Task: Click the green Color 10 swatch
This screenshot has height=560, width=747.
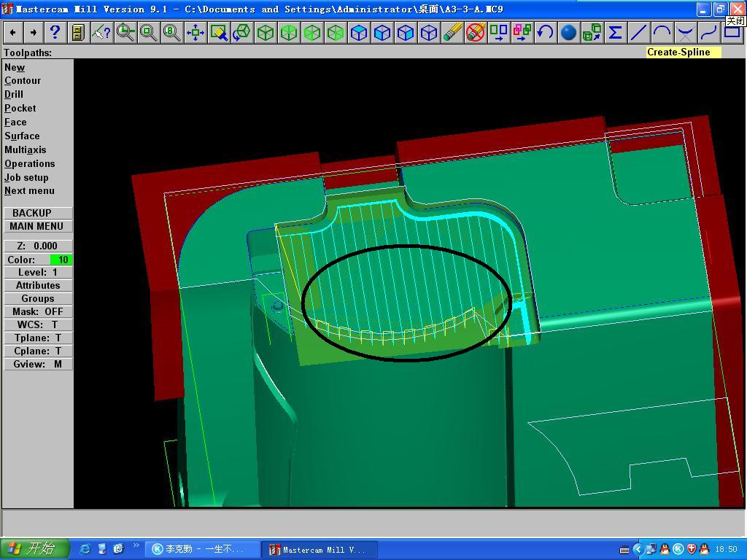Action: click(61, 260)
